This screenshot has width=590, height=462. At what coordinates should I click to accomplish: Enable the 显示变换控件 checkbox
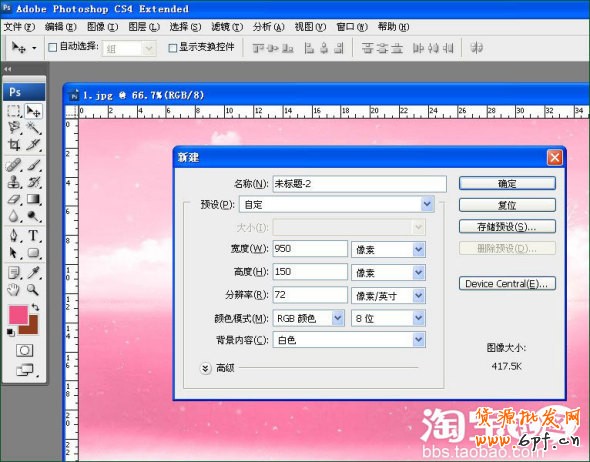(173, 48)
